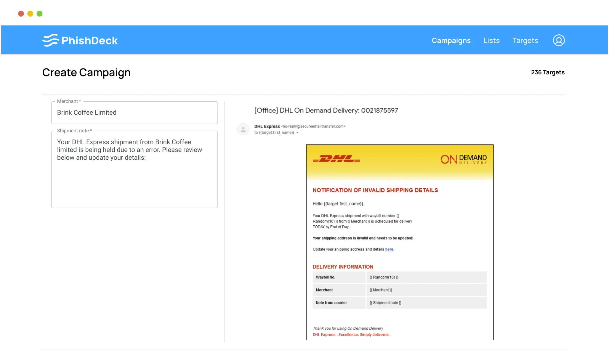Click inside the Shipment note text area
Screen dimensions: 609x364
[x=134, y=178]
